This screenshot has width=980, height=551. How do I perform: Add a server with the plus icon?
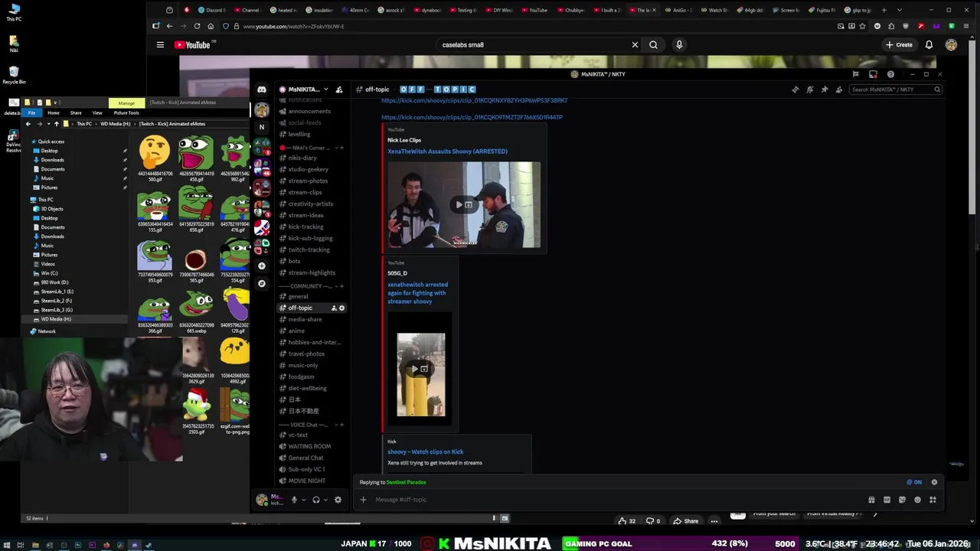262,266
